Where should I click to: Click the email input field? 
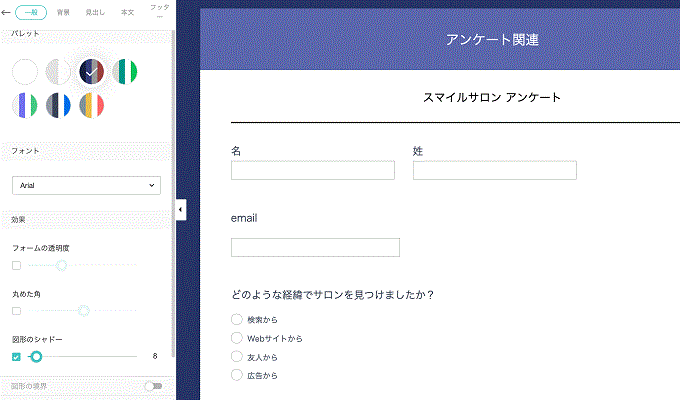315,248
